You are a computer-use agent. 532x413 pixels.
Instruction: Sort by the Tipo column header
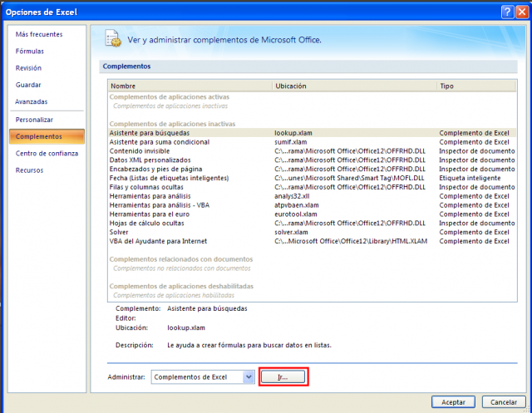pos(476,86)
